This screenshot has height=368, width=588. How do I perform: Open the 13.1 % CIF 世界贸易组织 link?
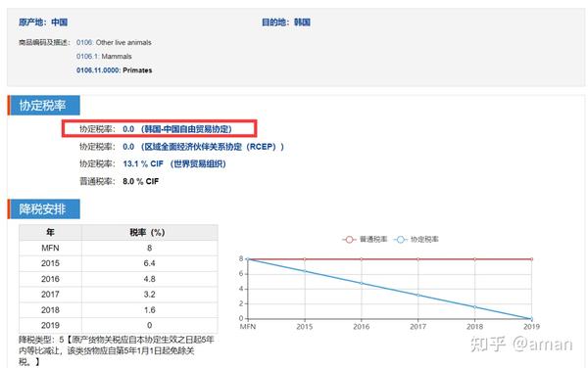(x=174, y=164)
